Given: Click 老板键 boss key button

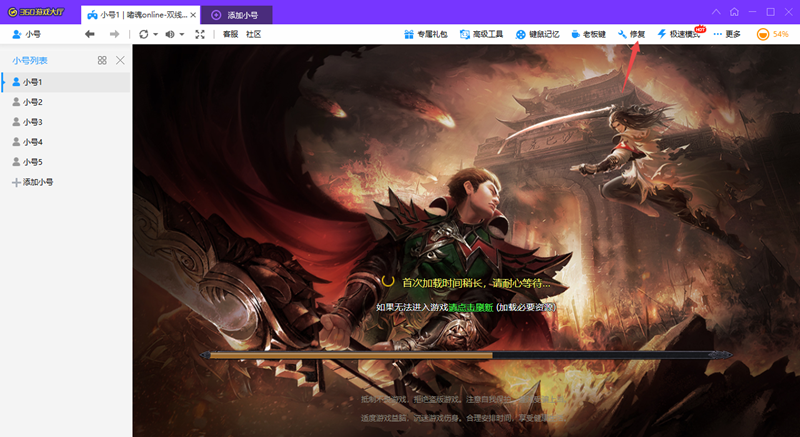Looking at the screenshot, I should pyautogui.click(x=588, y=34).
